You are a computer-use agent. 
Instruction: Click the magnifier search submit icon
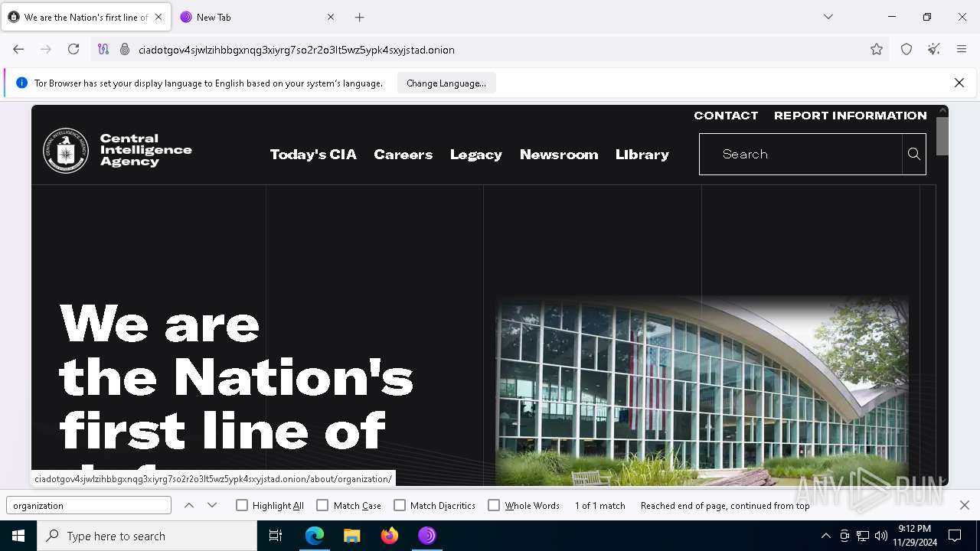click(914, 154)
